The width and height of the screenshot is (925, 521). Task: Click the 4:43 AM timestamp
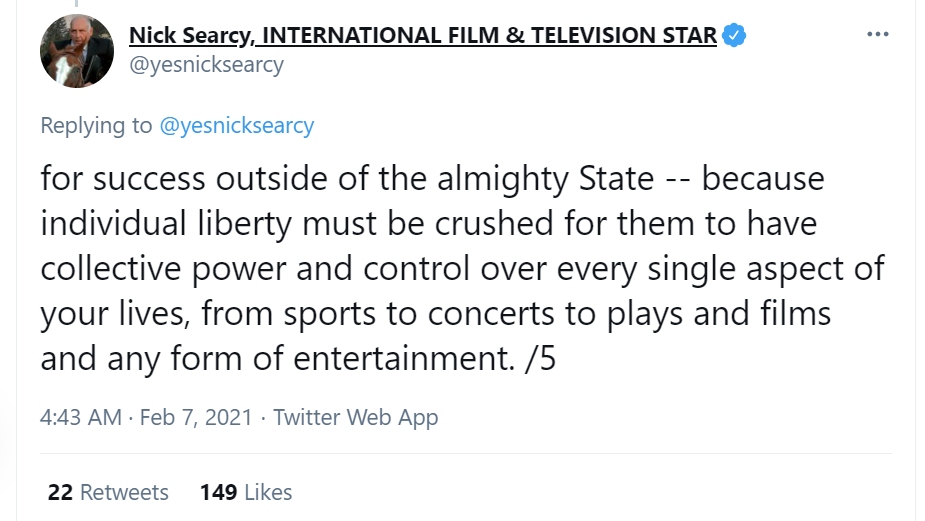[x=80, y=417]
